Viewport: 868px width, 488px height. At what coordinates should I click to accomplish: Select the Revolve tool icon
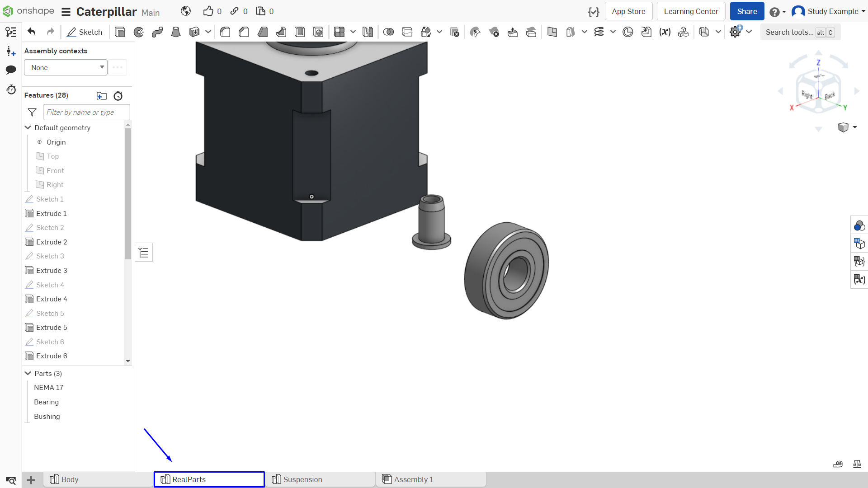point(139,32)
